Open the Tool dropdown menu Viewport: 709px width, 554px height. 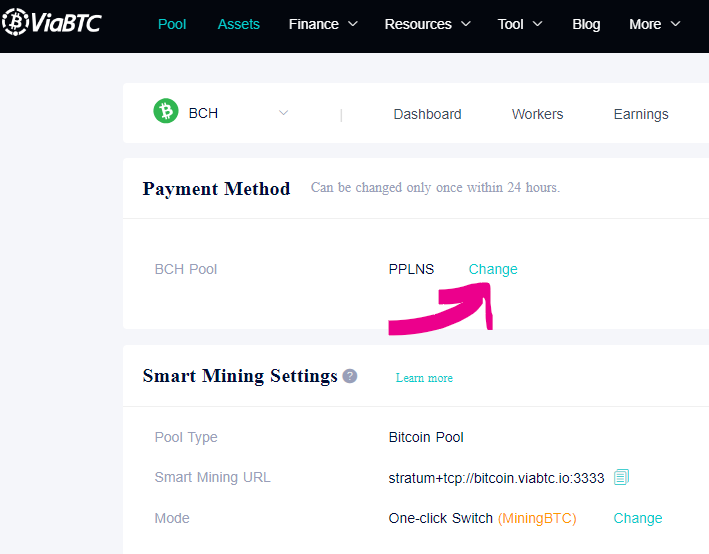click(x=520, y=24)
